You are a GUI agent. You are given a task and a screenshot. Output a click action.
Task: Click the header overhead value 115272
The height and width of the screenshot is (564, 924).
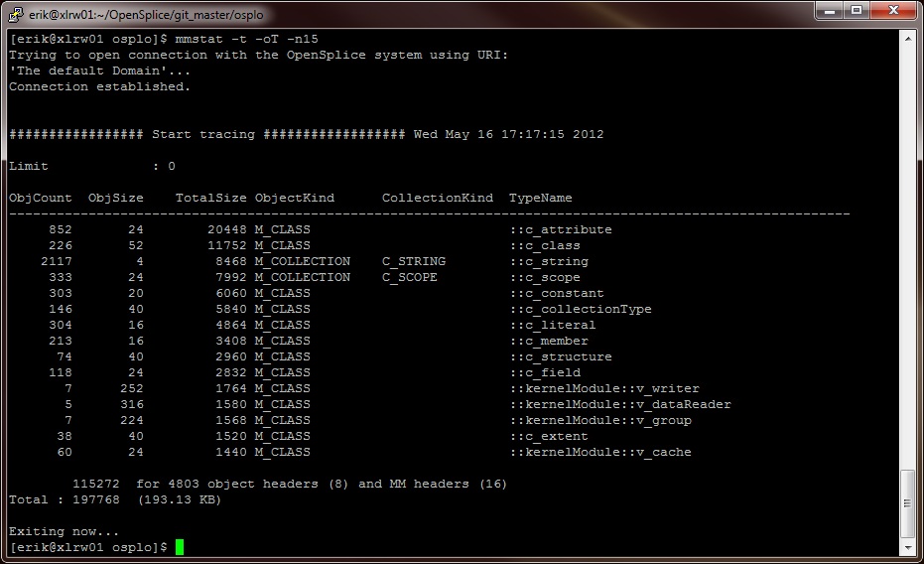[x=95, y=485]
